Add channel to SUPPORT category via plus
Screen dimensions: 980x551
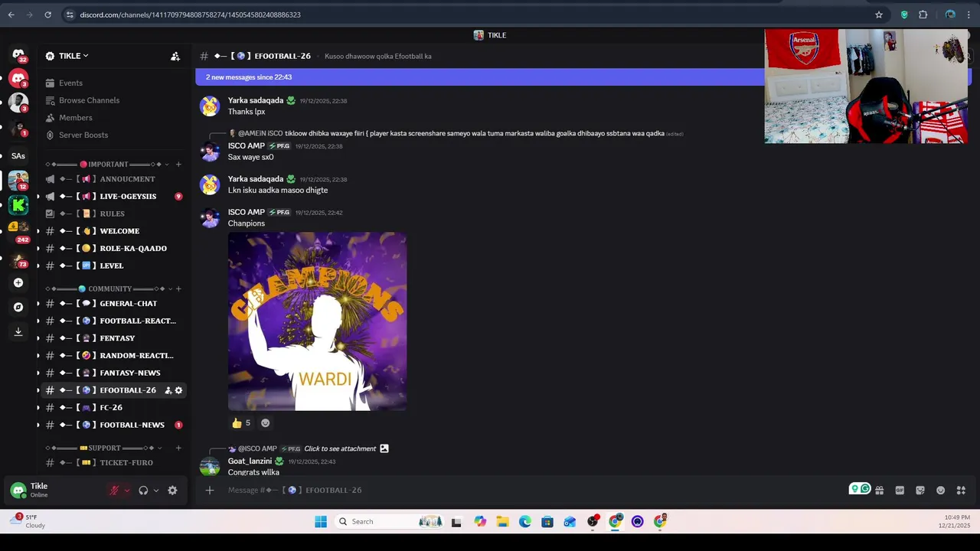pos(178,448)
